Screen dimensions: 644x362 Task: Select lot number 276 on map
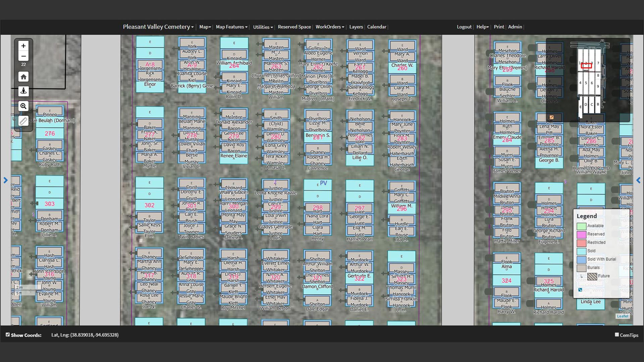50,133
